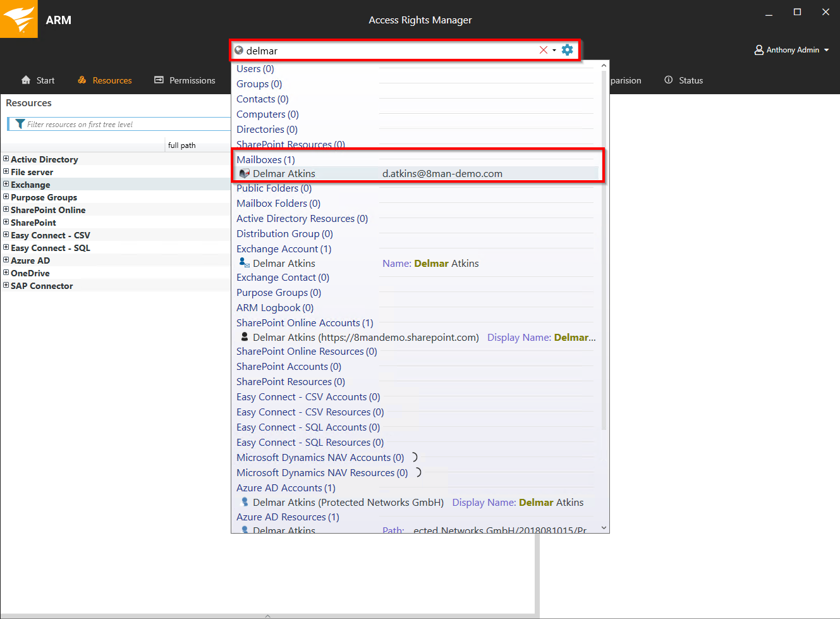Open the search options dropdown arrow
Screen dimensions: 840x619
554,50
